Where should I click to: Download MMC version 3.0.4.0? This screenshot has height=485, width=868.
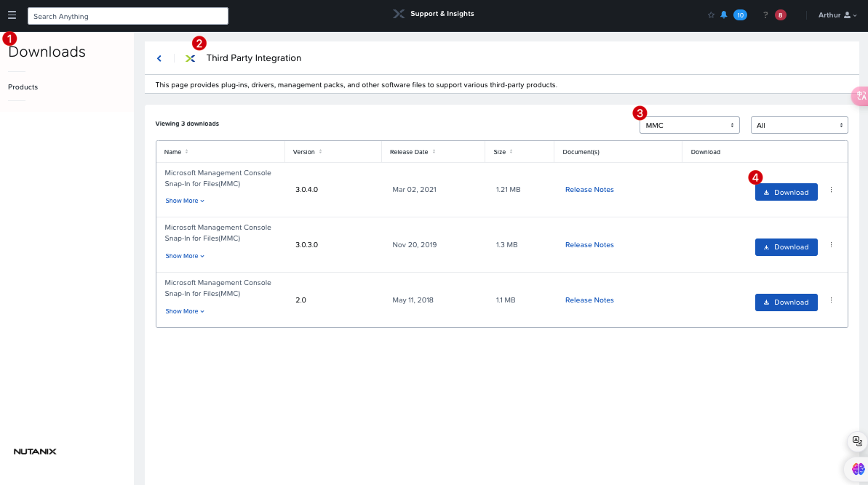click(786, 192)
